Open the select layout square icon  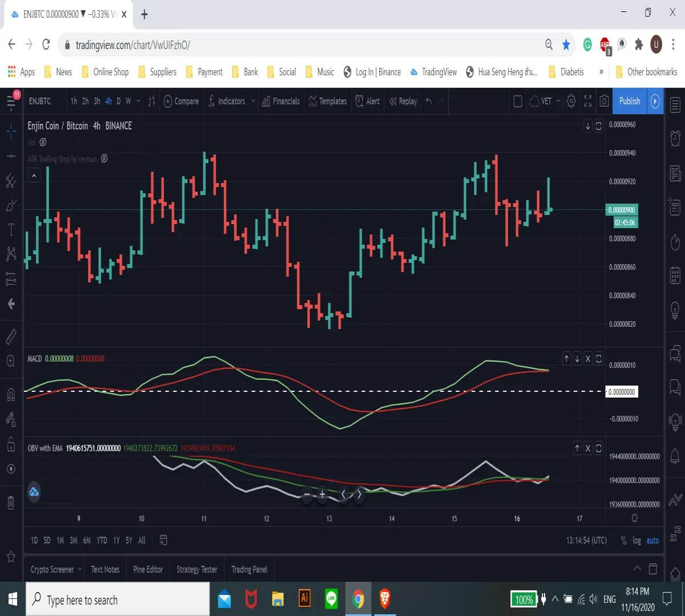click(518, 101)
